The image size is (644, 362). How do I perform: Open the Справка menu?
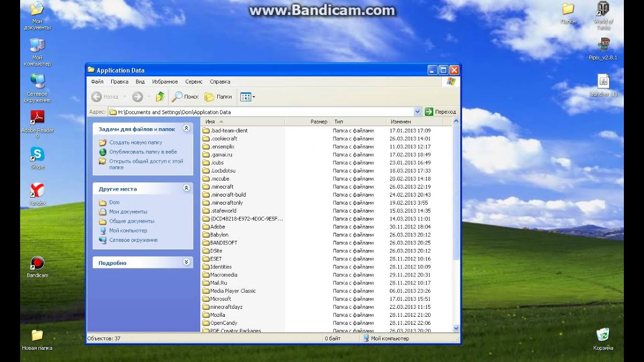click(x=220, y=81)
